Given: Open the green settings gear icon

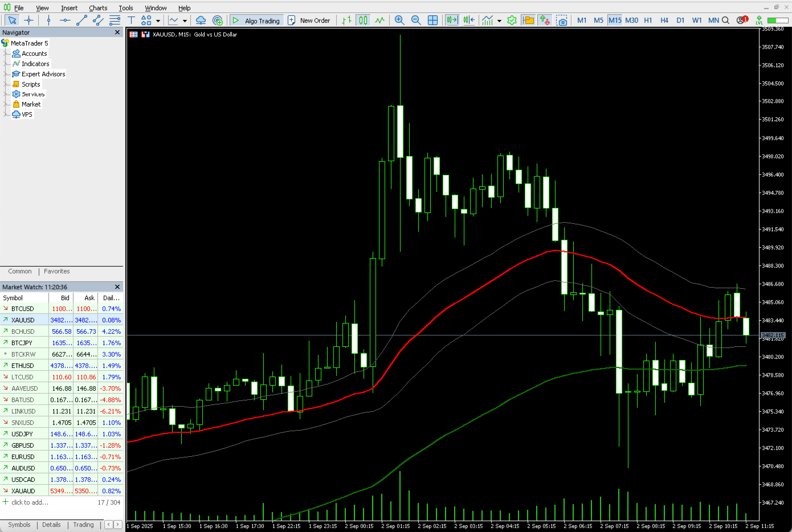Looking at the screenshot, I should click(x=512, y=20).
